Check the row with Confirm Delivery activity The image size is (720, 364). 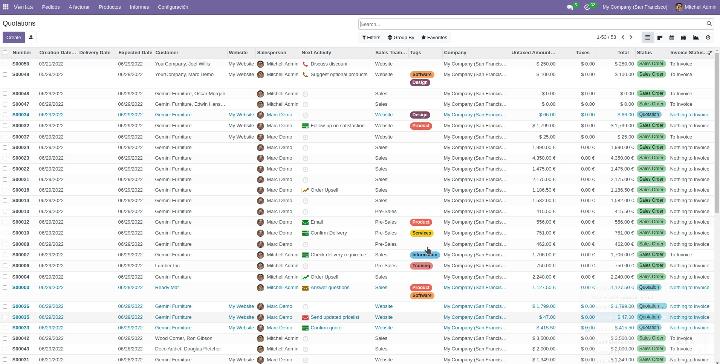coord(5,233)
